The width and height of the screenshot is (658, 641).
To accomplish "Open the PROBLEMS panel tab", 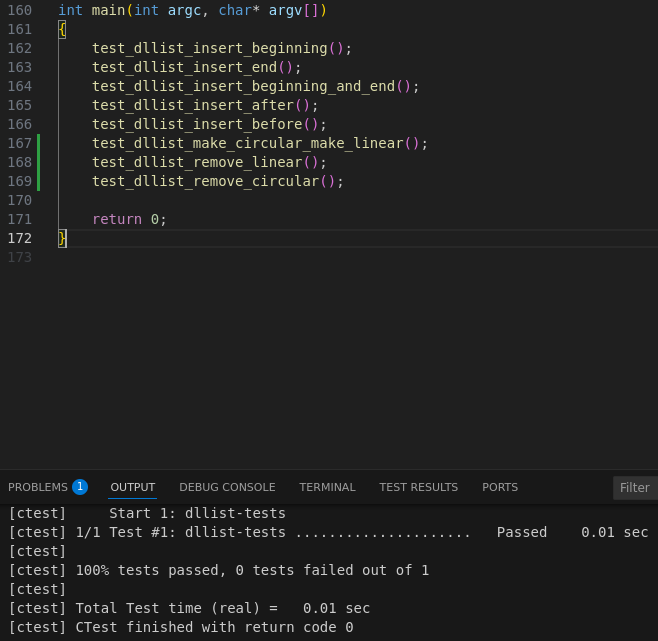I will pos(38,487).
